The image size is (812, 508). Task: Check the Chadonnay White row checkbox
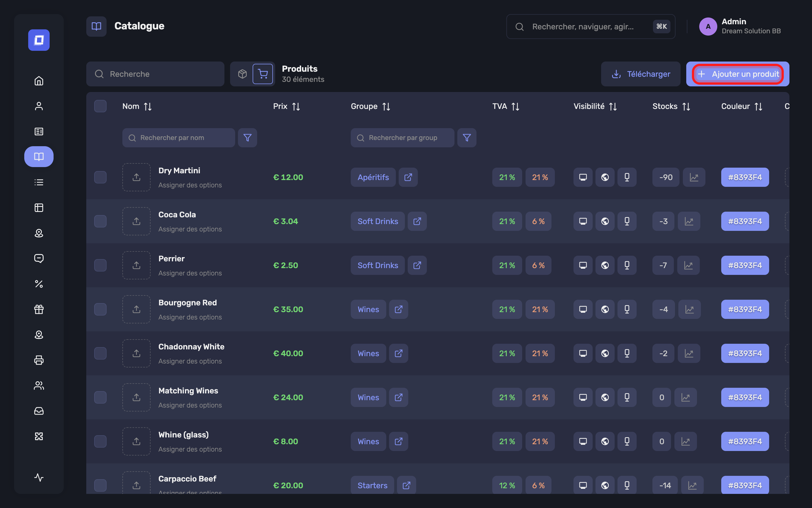pos(100,353)
